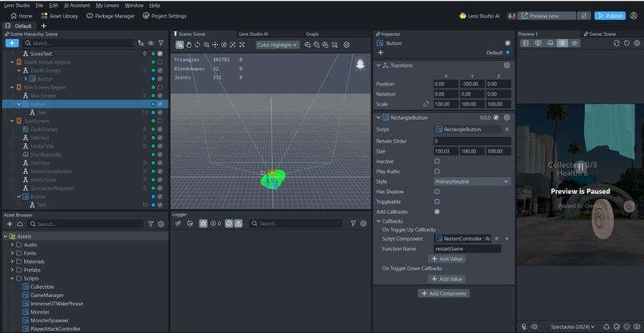Open the RectangleButton component settings gear

click(x=507, y=117)
